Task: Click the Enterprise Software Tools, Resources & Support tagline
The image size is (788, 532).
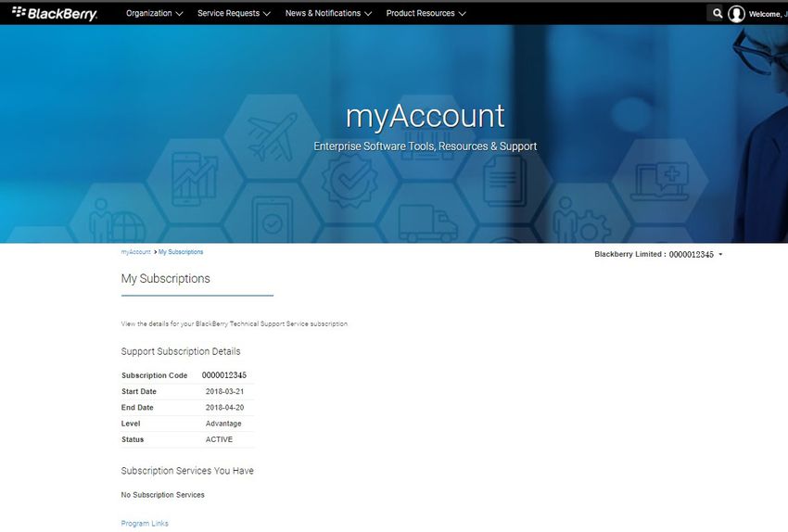Action: 426,146
